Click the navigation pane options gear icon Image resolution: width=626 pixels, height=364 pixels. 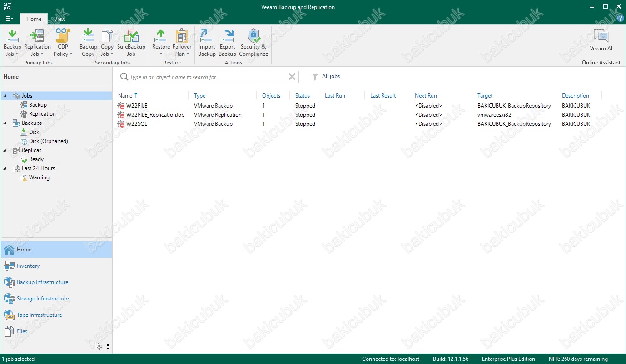pos(99,346)
